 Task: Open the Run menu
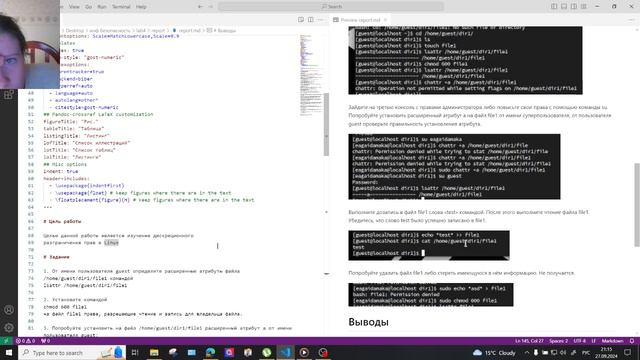102,7
